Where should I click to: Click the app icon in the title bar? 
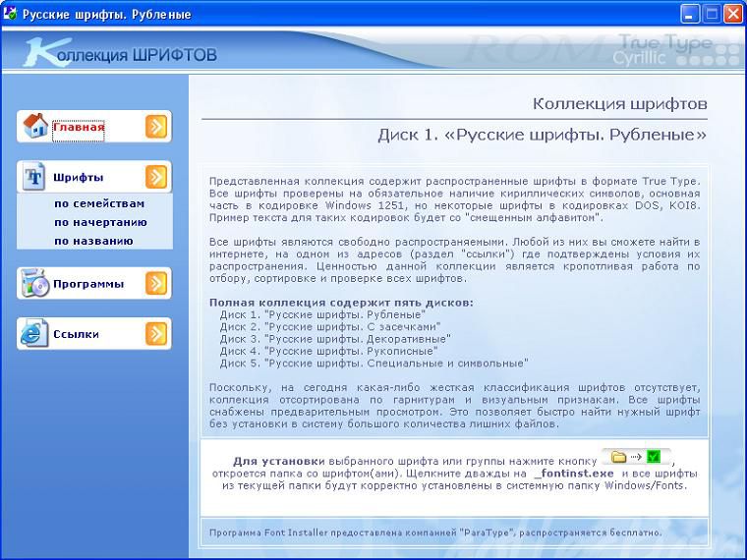[11, 14]
